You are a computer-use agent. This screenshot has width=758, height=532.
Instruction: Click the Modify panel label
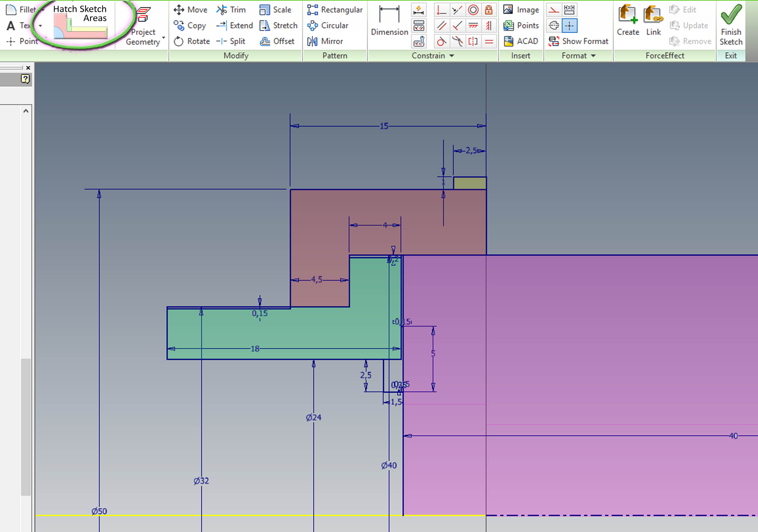[x=236, y=56]
